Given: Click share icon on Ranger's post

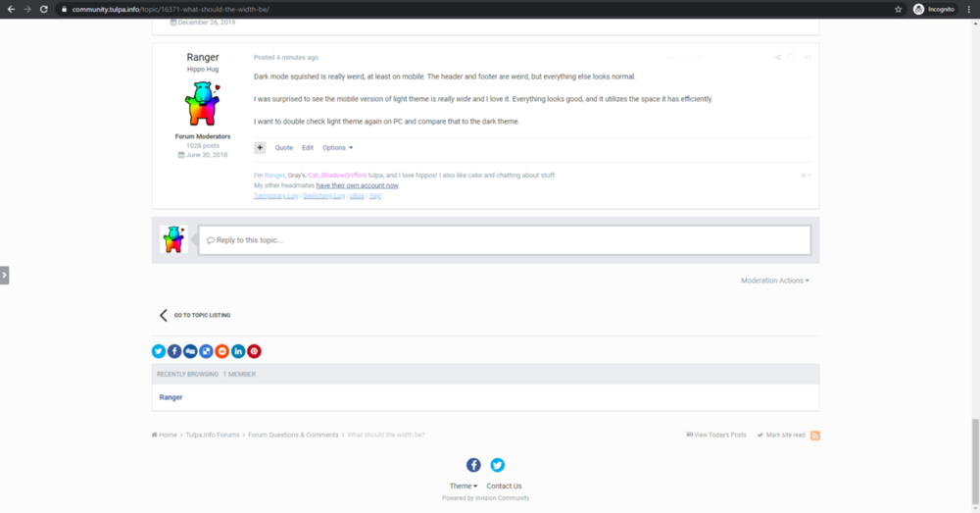Looking at the screenshot, I should [x=778, y=58].
